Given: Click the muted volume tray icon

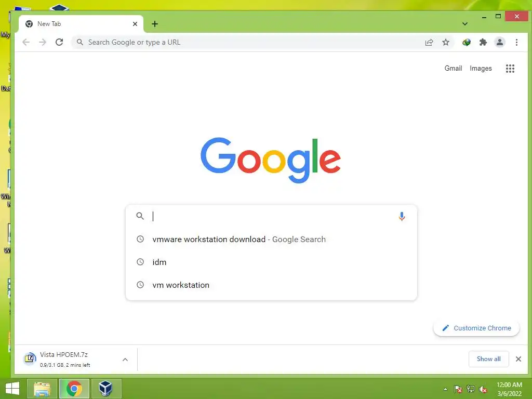Looking at the screenshot, I should tap(483, 389).
